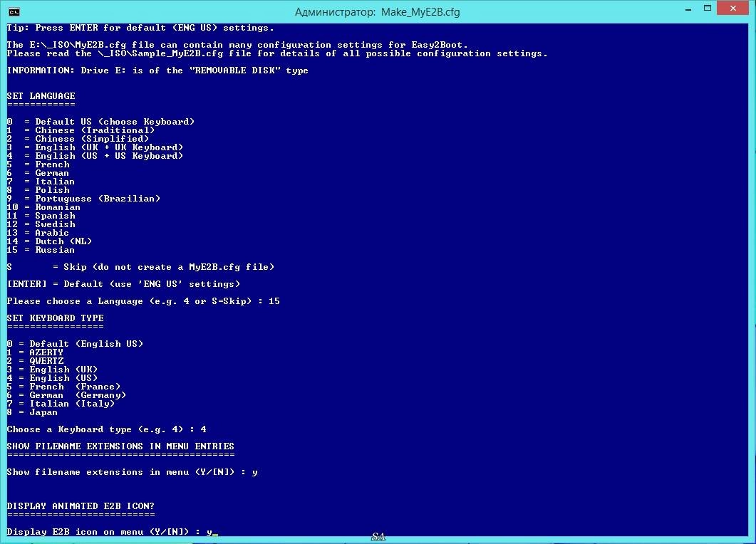This screenshot has height=544, width=756.
Task: Click the '0 = Default (English US)' keyboard line
Action: pos(76,344)
